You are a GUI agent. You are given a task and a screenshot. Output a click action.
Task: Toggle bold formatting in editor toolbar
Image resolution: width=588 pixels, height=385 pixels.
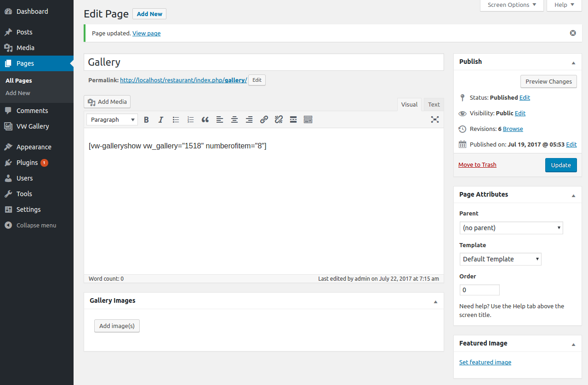pos(146,119)
